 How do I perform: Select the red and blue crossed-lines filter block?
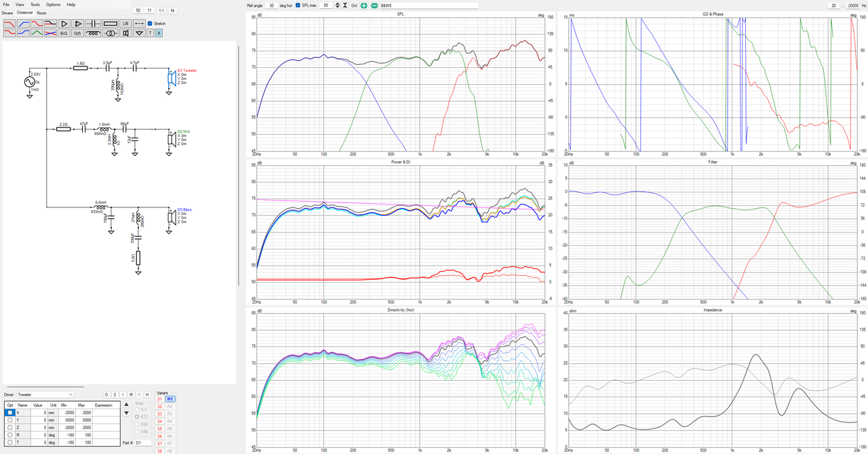point(50,33)
